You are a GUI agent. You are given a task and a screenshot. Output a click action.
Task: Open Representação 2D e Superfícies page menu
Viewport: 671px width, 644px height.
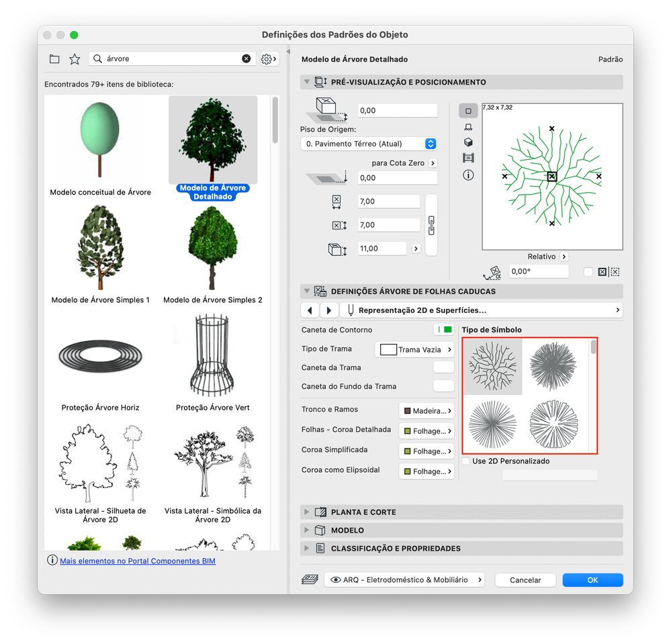pos(482,310)
